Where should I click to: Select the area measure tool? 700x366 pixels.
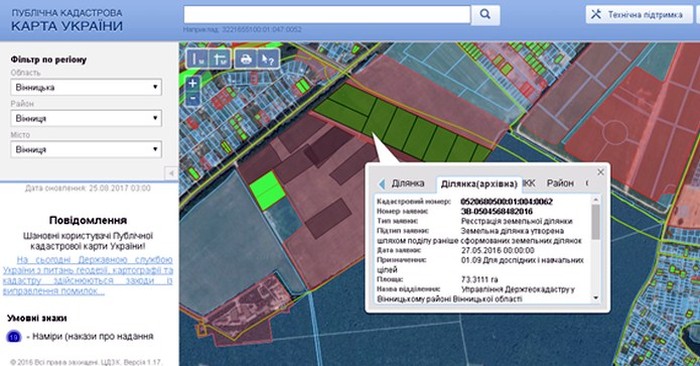coord(220,59)
